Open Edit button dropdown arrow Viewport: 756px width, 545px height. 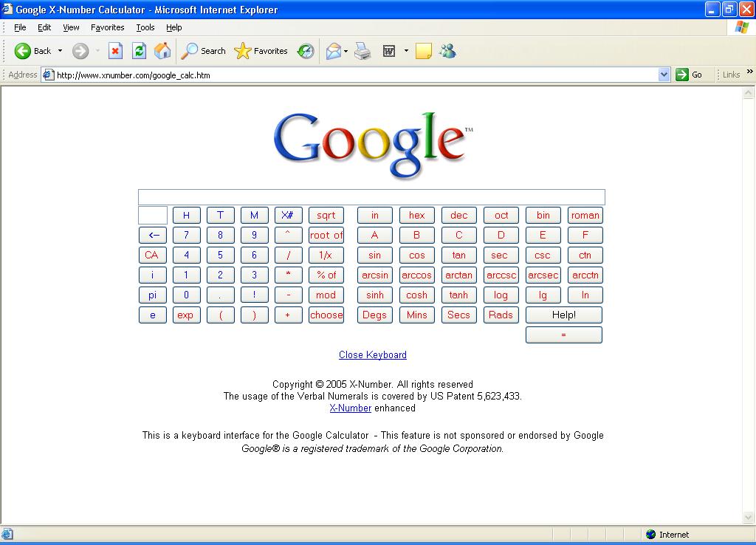point(406,51)
